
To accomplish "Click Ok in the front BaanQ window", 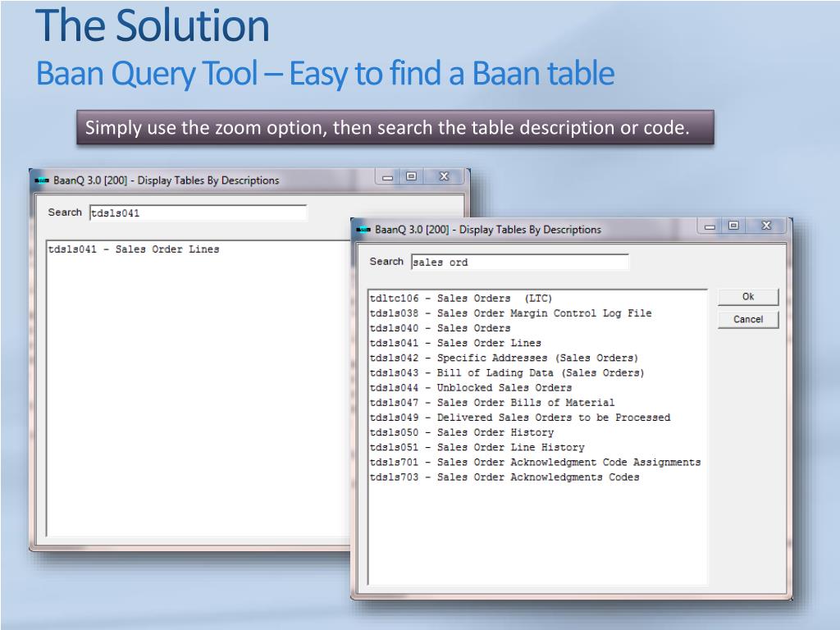I will 748,297.
